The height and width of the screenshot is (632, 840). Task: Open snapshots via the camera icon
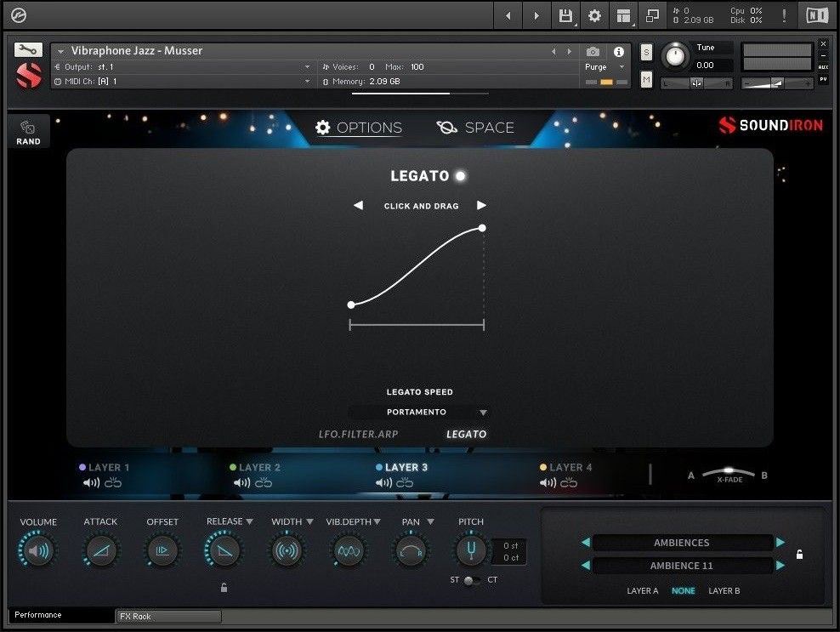(x=593, y=51)
